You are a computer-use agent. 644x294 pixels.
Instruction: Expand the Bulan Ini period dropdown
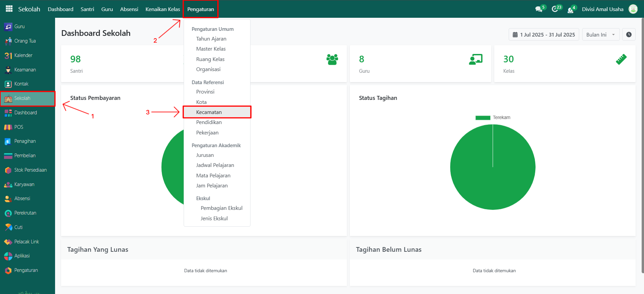point(600,35)
